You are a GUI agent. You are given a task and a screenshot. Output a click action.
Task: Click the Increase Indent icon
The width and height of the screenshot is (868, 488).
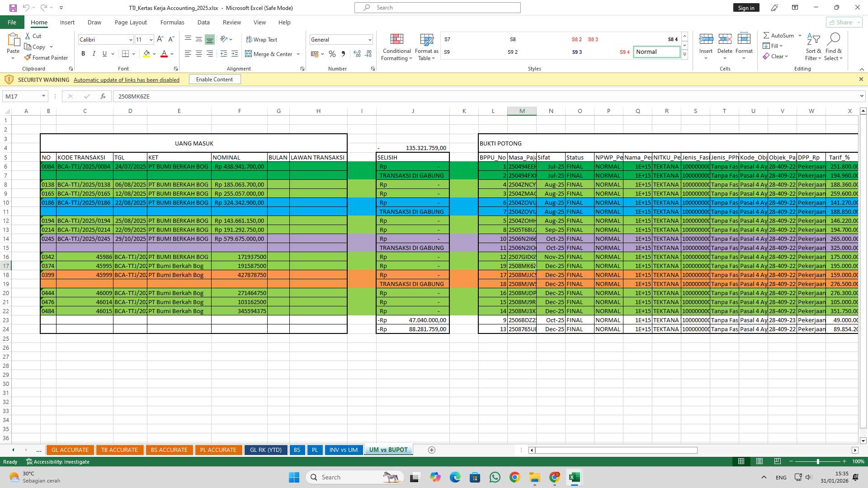tap(234, 54)
